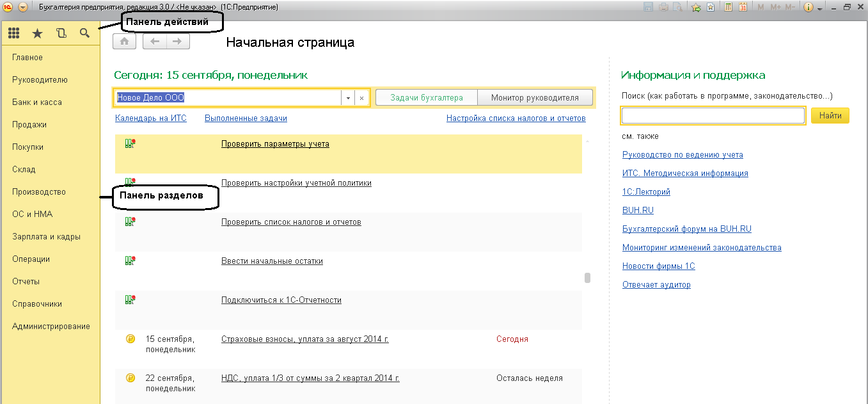This screenshot has width=868, height=404.
Task: Go to the home page via house icon
Action: 124,42
